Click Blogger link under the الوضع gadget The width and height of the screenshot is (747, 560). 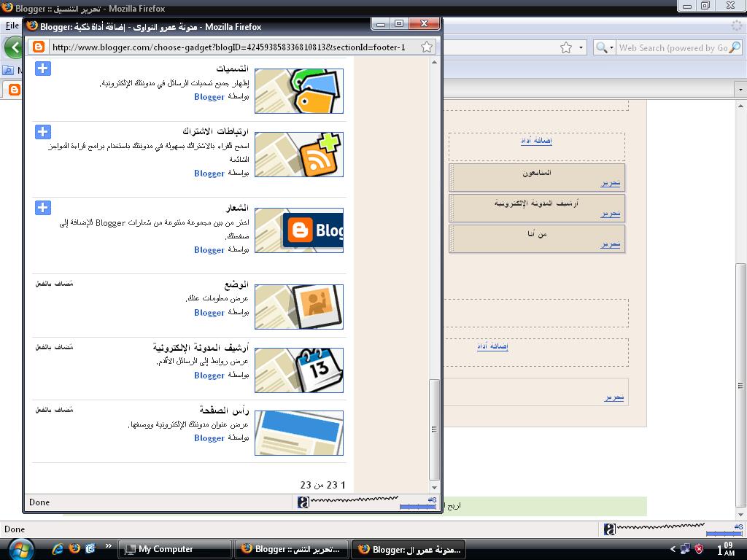point(209,313)
